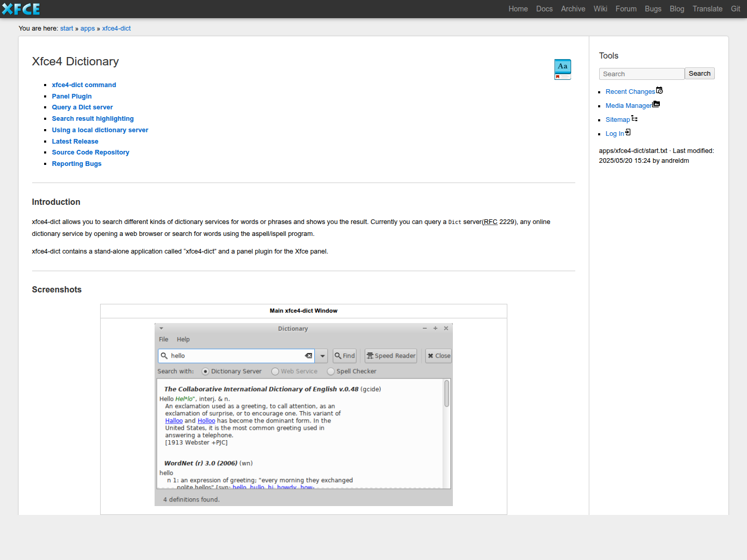Viewport: 747px width, 560px height.
Task: Jump to 'Latest Release' section
Action: click(75, 142)
